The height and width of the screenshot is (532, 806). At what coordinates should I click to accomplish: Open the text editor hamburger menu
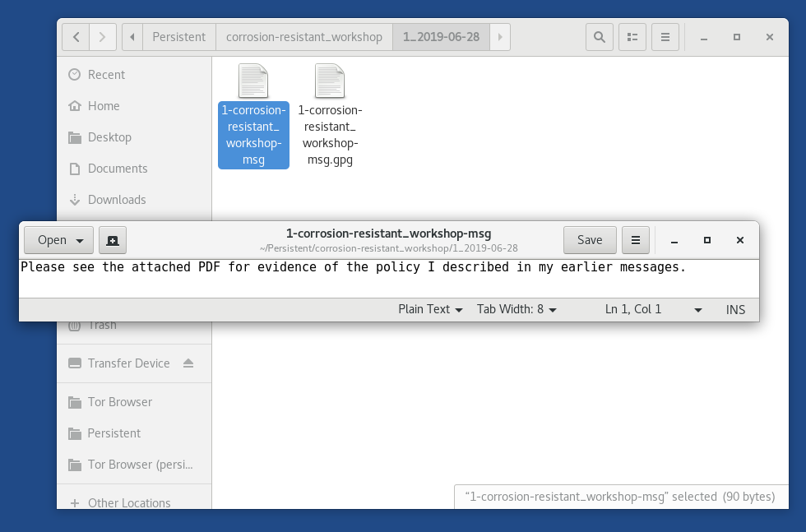[635, 240]
